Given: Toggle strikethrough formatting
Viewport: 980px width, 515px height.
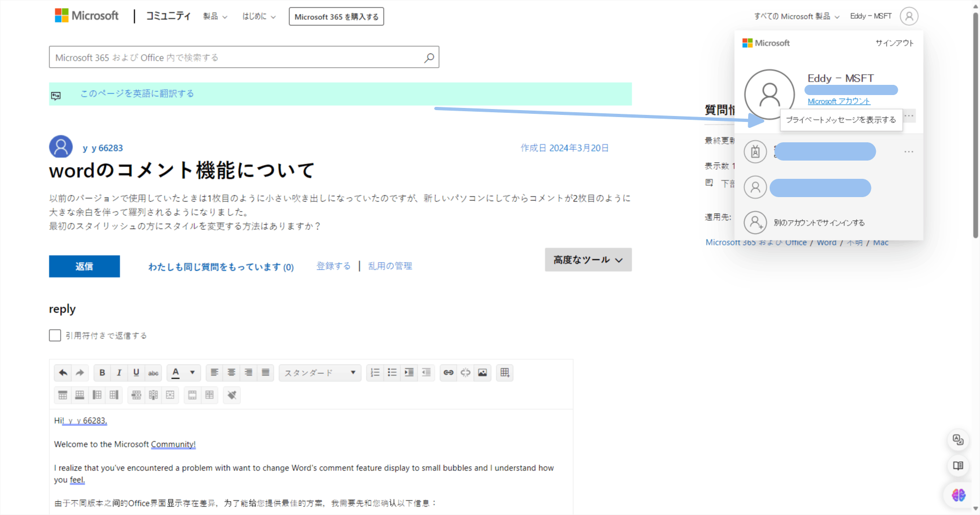Looking at the screenshot, I should pos(153,373).
